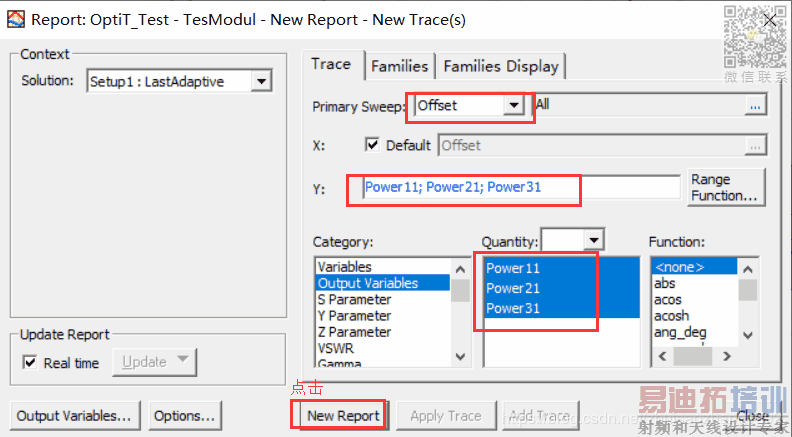The width and height of the screenshot is (792, 437).
Task: Click the Y trace expression field
Action: 520,187
